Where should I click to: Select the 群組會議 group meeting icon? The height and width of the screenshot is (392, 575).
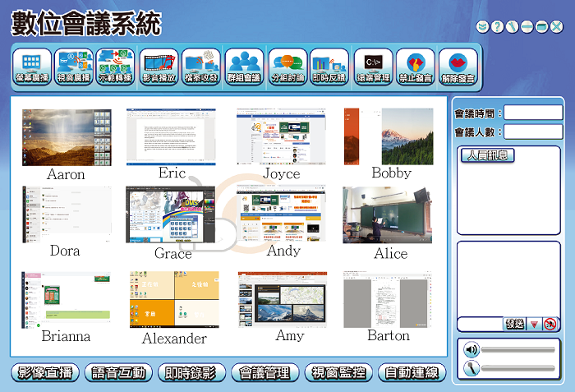245,67
